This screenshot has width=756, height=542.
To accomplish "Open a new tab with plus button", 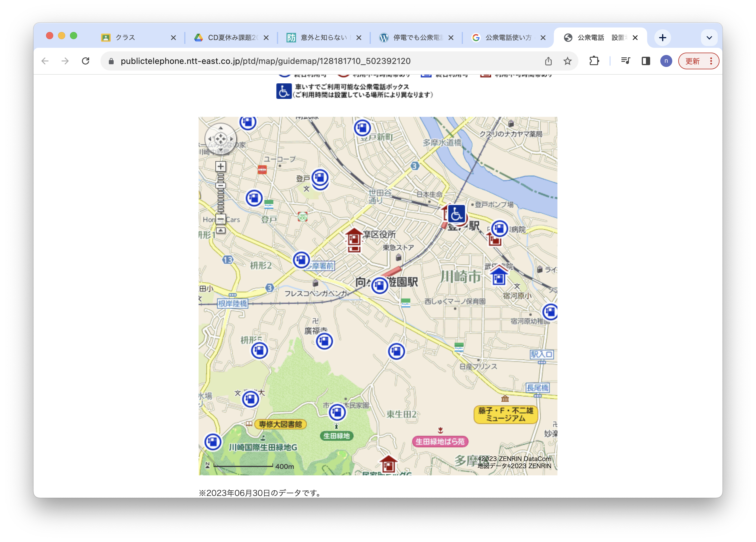I will click(662, 38).
